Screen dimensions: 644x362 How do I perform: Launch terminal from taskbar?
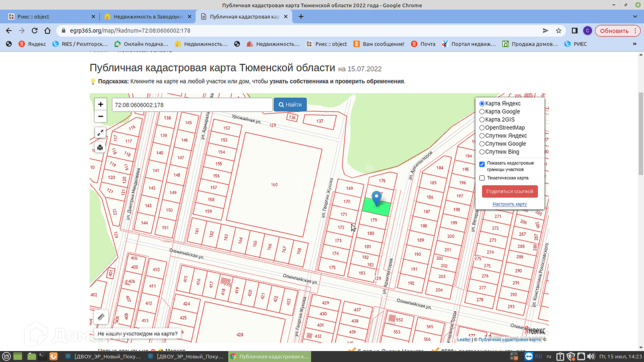click(42, 356)
